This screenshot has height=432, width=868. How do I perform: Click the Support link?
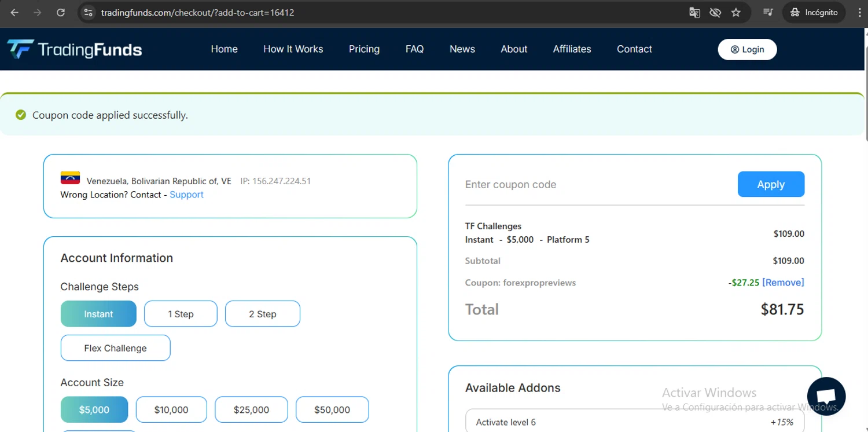(186, 195)
